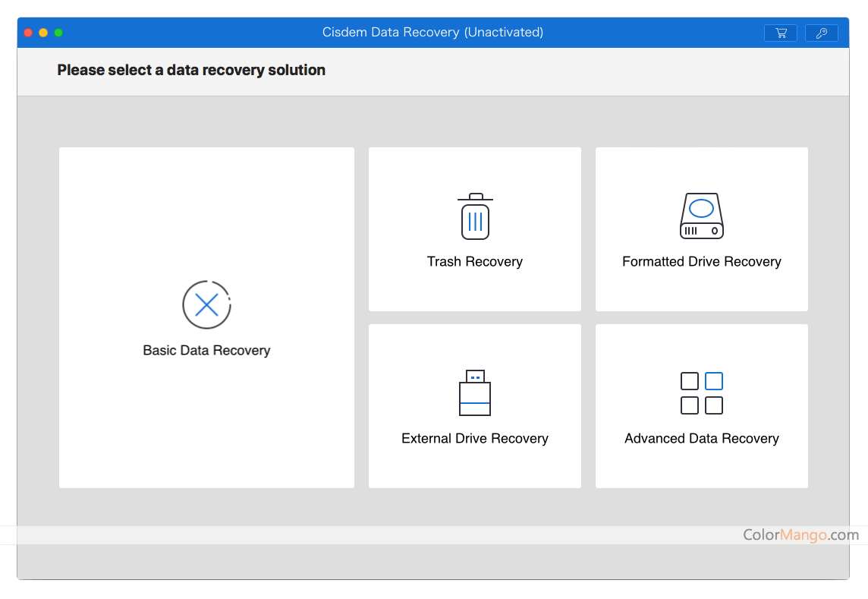Choose the Trash Recovery text label

(x=475, y=262)
